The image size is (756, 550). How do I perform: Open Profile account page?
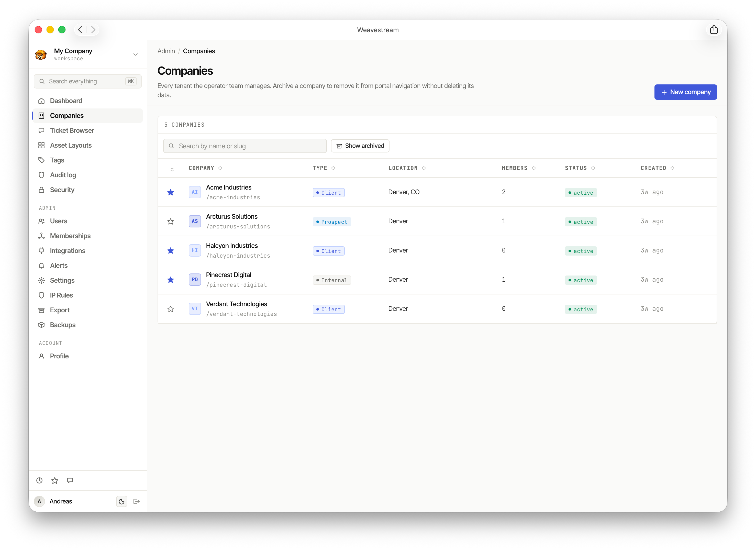[88, 356]
